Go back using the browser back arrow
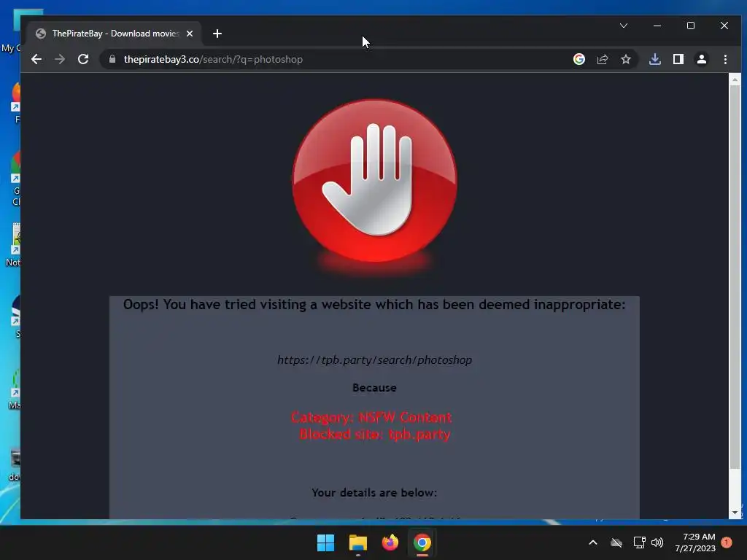 (x=36, y=59)
